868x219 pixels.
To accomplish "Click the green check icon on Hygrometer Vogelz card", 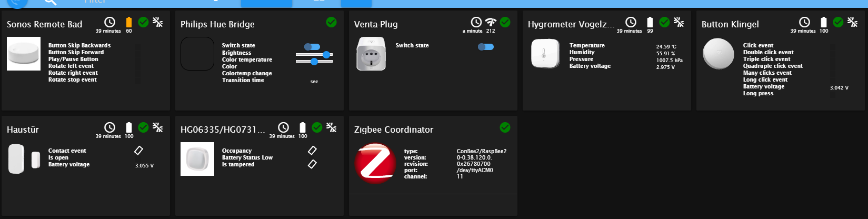I will pyautogui.click(x=664, y=22).
